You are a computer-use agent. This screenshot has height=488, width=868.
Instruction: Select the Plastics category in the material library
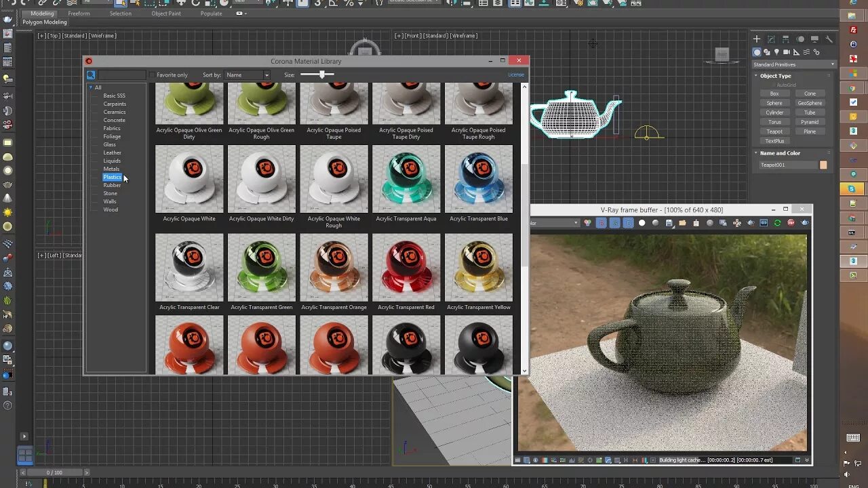coord(113,177)
